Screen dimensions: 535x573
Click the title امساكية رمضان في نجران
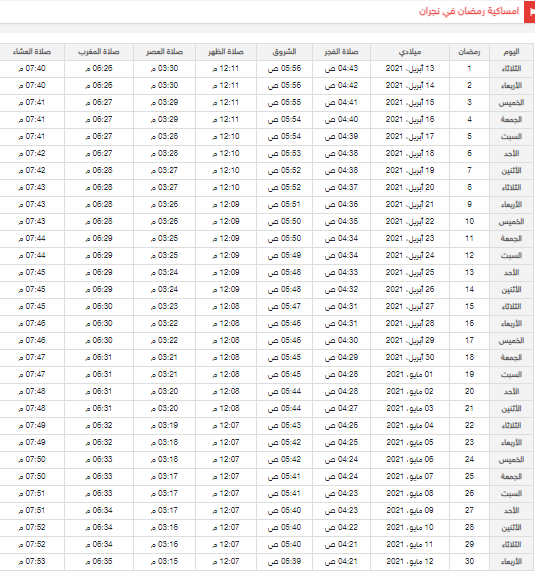(469, 11)
